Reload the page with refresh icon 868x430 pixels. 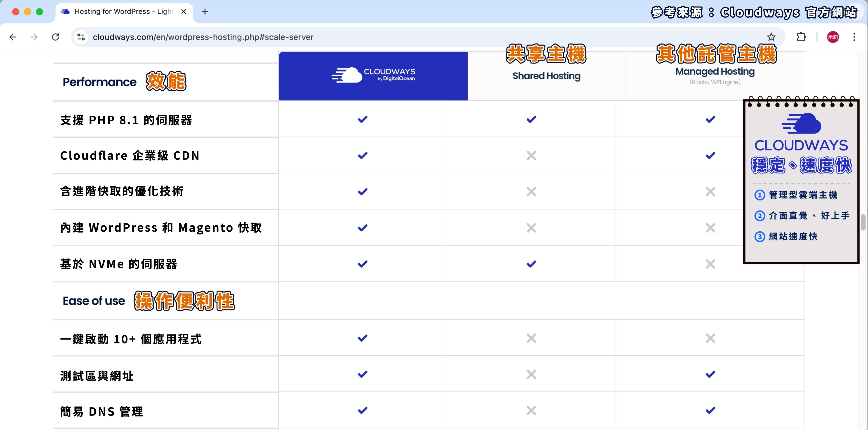56,37
